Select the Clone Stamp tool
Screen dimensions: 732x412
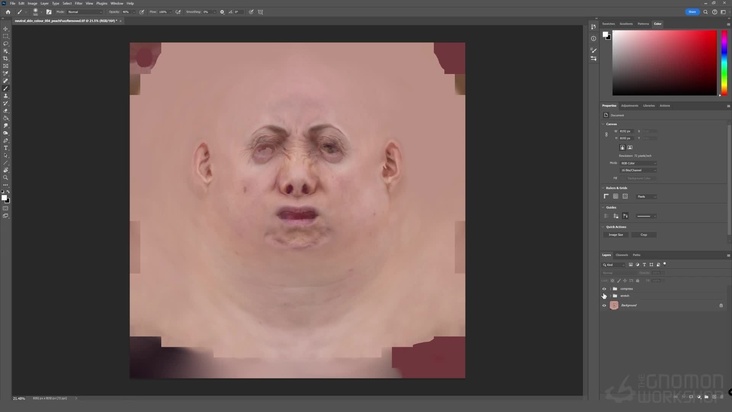pyautogui.click(x=6, y=96)
